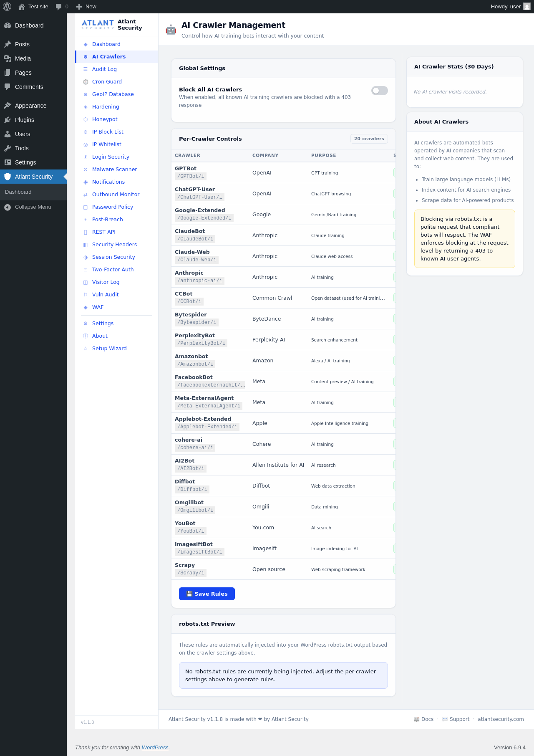The width and height of the screenshot is (534, 756).
Task: Click the Appearance paintbrush icon
Action: [8, 106]
